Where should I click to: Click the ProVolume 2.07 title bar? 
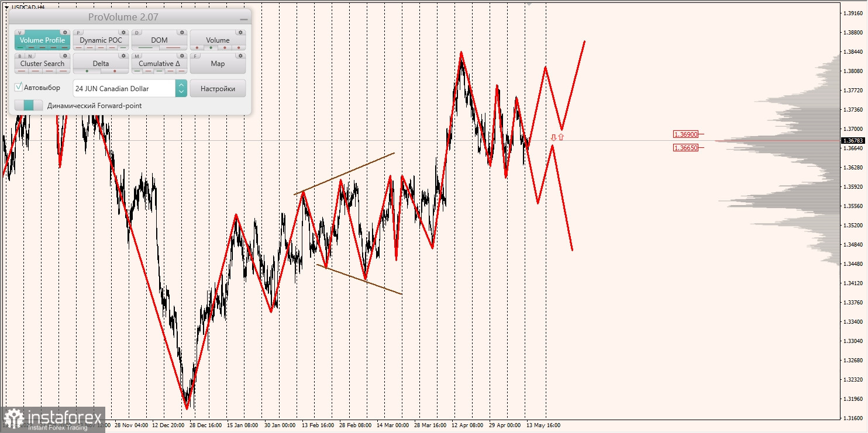pyautogui.click(x=130, y=17)
